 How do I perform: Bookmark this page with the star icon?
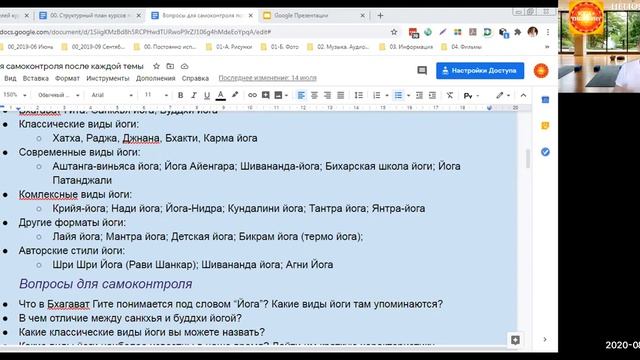(394, 32)
